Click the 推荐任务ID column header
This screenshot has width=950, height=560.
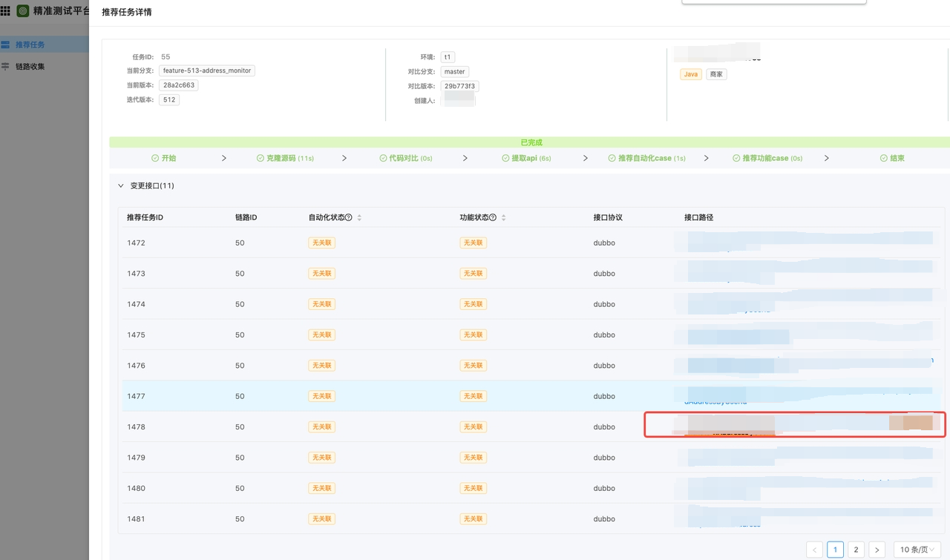(x=145, y=217)
